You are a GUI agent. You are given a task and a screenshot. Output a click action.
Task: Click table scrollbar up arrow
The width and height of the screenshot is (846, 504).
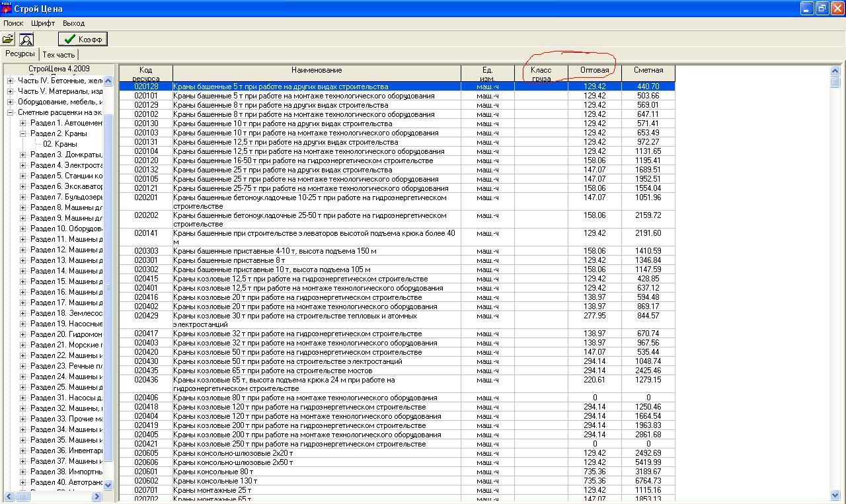point(835,70)
